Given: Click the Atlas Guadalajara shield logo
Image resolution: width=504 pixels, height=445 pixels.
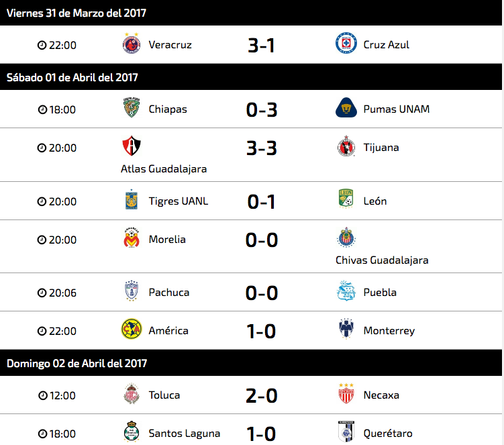Looking at the screenshot, I should coord(132,146).
